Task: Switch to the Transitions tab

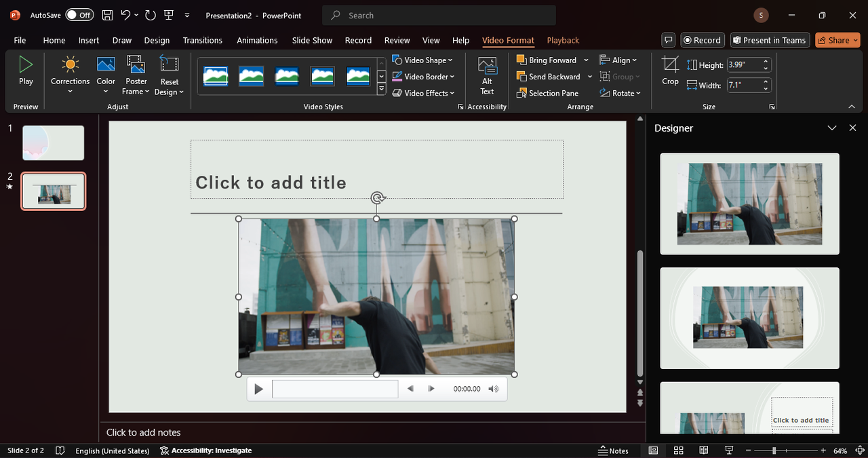Action: point(202,40)
